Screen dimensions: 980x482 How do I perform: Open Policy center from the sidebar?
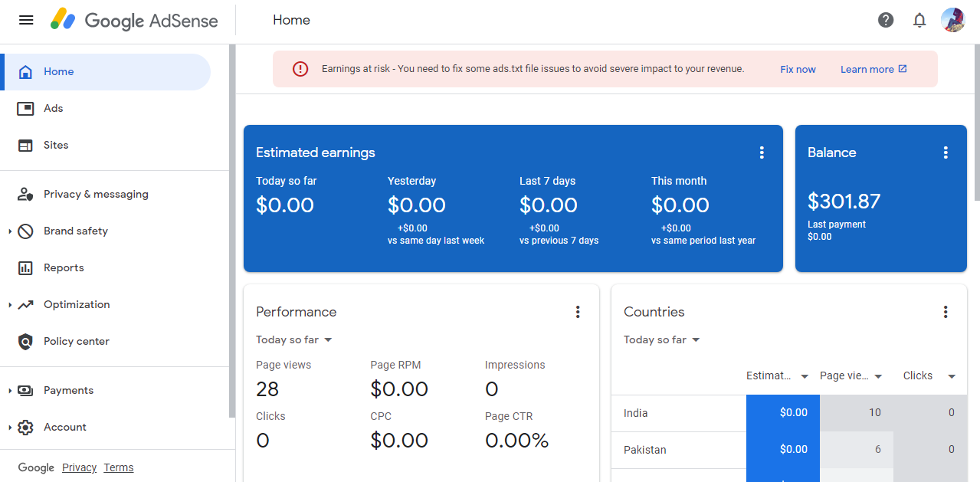pyautogui.click(x=106, y=341)
